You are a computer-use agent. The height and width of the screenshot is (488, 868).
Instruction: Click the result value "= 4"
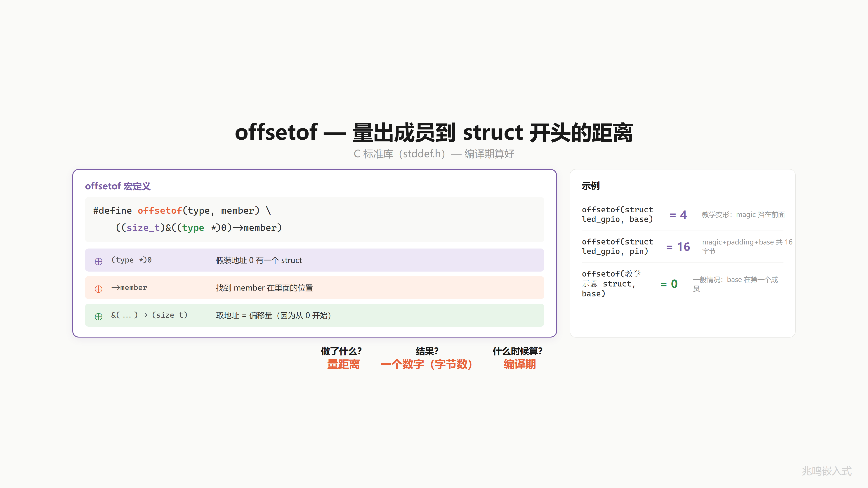point(678,215)
